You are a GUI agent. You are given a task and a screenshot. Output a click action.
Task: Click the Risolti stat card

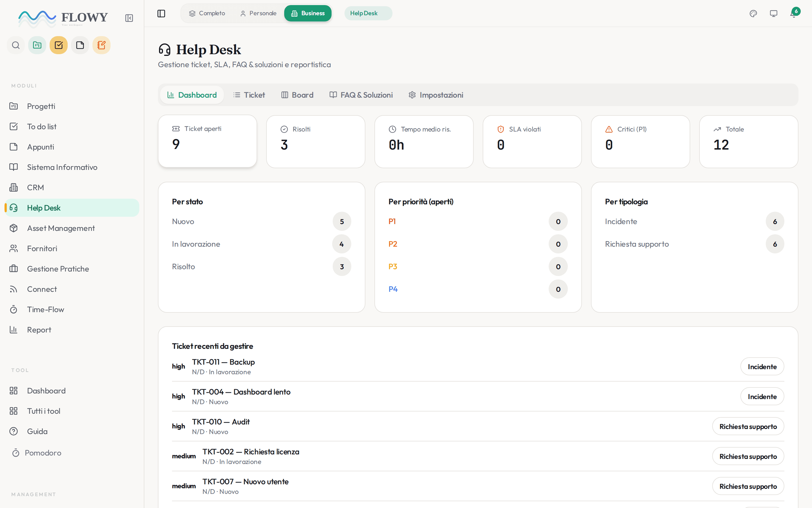pyautogui.click(x=316, y=142)
